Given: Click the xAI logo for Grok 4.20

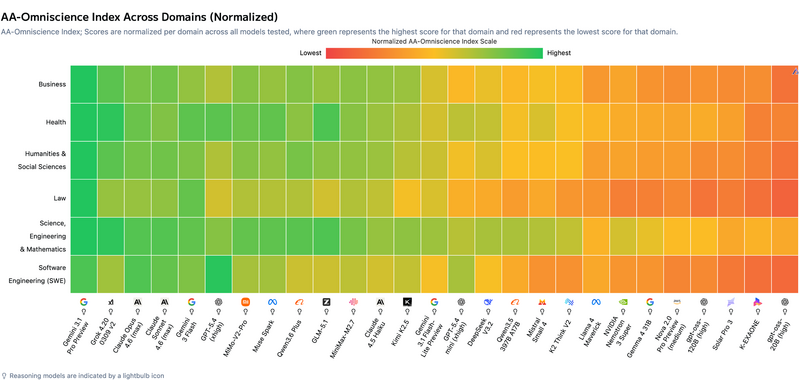Looking at the screenshot, I should [x=111, y=302].
